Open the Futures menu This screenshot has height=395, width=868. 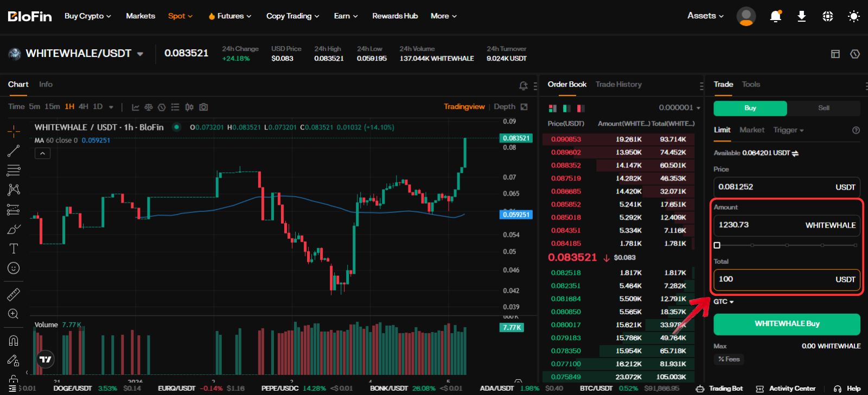pos(230,16)
